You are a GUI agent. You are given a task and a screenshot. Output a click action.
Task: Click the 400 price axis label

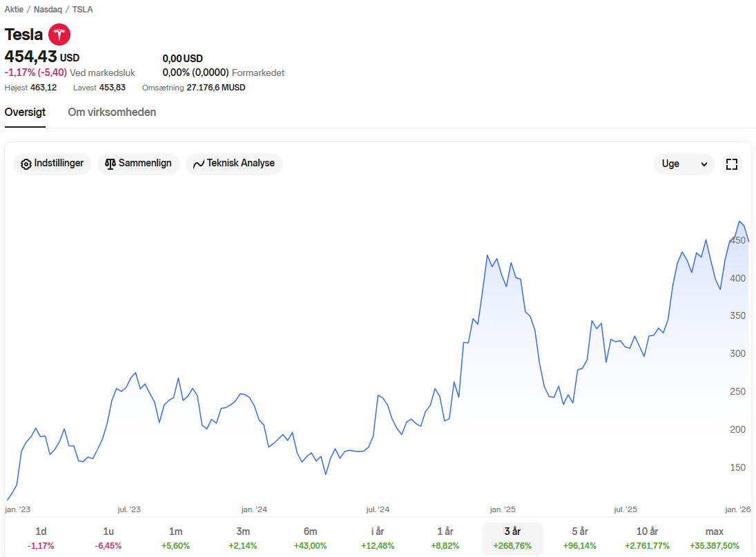click(737, 279)
